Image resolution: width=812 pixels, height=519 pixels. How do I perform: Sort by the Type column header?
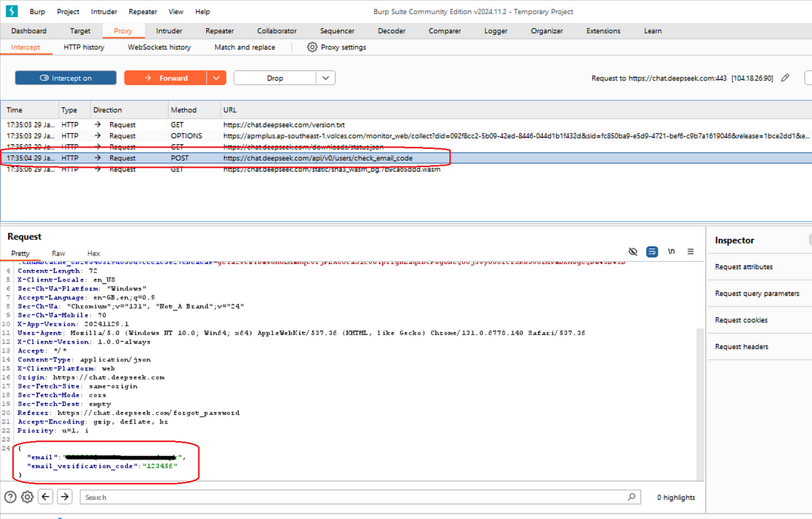[73, 110]
